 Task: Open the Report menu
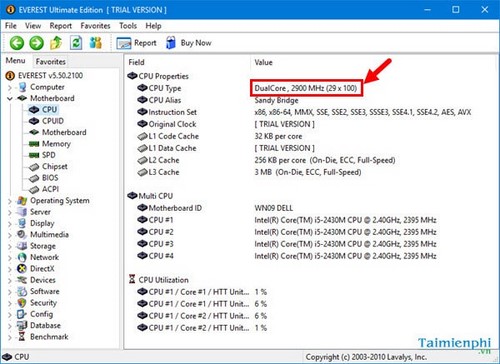click(61, 26)
